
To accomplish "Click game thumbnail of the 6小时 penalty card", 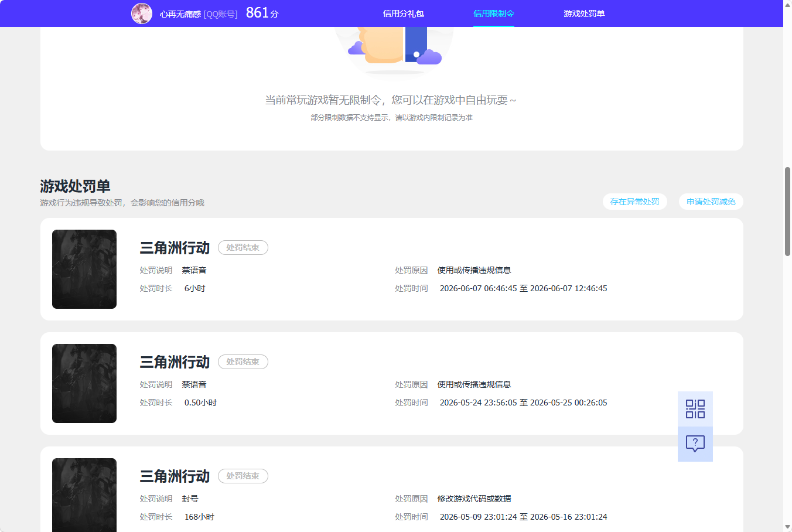I will coord(84,269).
